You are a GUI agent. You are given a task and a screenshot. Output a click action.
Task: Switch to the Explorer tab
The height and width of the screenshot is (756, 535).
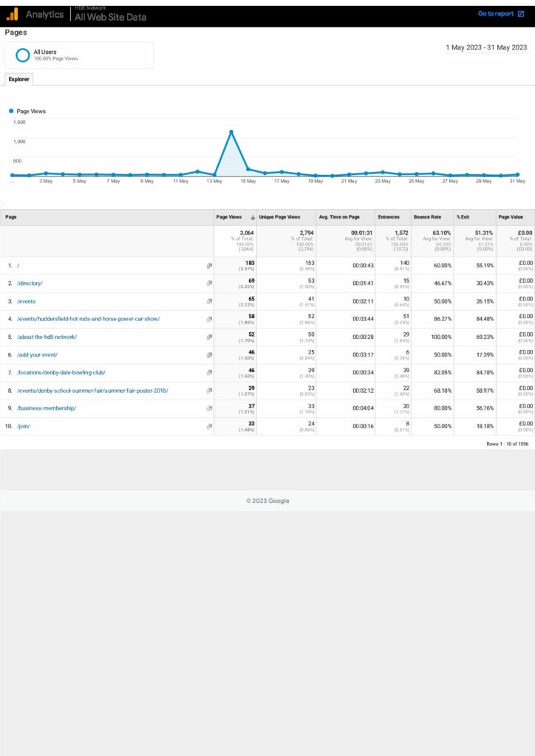click(18, 79)
